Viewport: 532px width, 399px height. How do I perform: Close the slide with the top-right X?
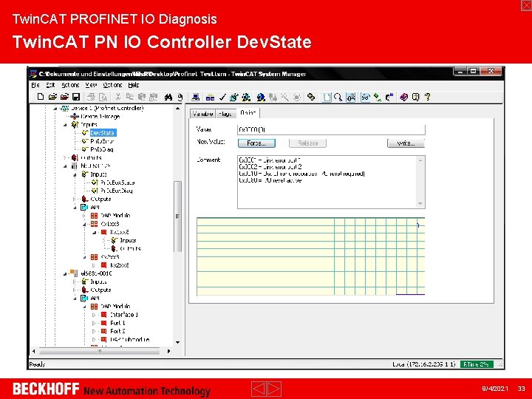pos(526,5)
